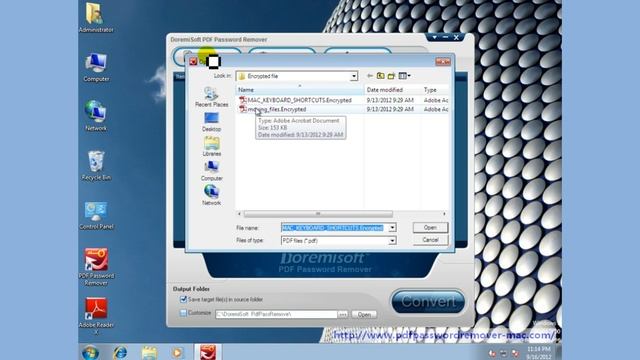Click the file list scrollbar left arrow
Screen dimensions: 640x360
(239, 214)
